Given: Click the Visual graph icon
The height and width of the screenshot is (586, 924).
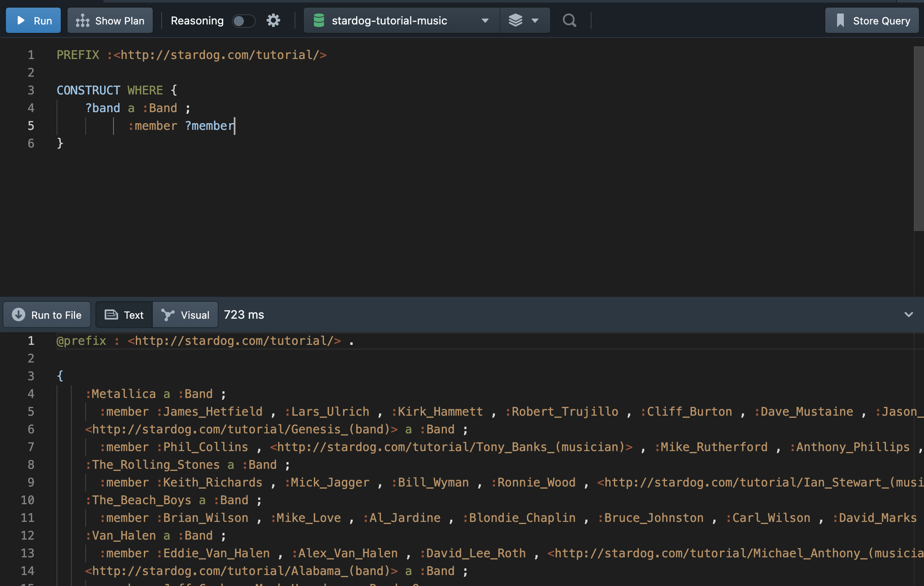Looking at the screenshot, I should pos(168,315).
